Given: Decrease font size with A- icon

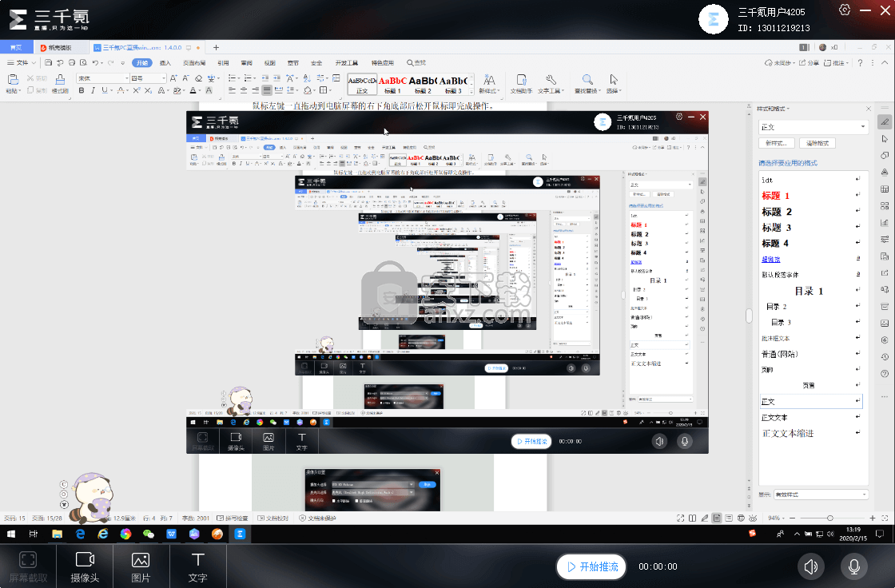Looking at the screenshot, I should pyautogui.click(x=185, y=78).
